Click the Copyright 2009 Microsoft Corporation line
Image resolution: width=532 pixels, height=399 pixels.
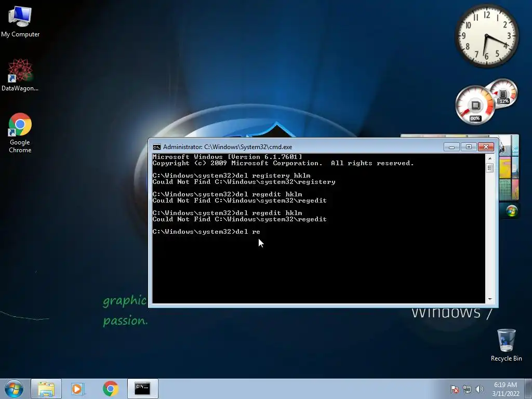283,163
